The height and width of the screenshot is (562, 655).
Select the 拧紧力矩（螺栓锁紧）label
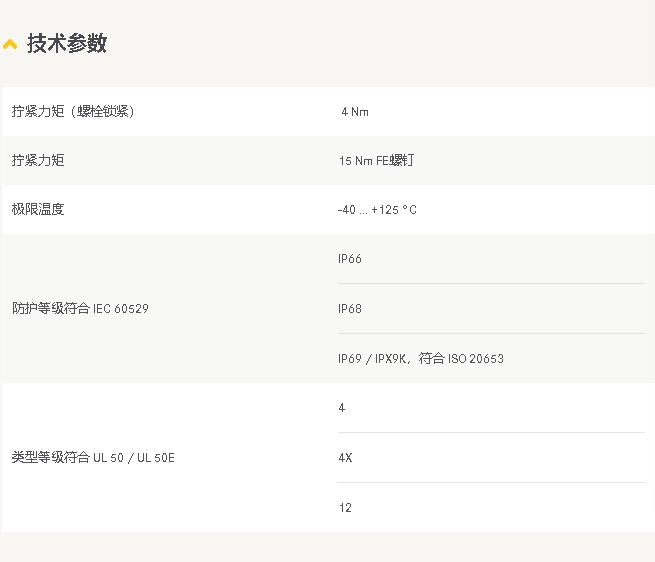(x=74, y=112)
